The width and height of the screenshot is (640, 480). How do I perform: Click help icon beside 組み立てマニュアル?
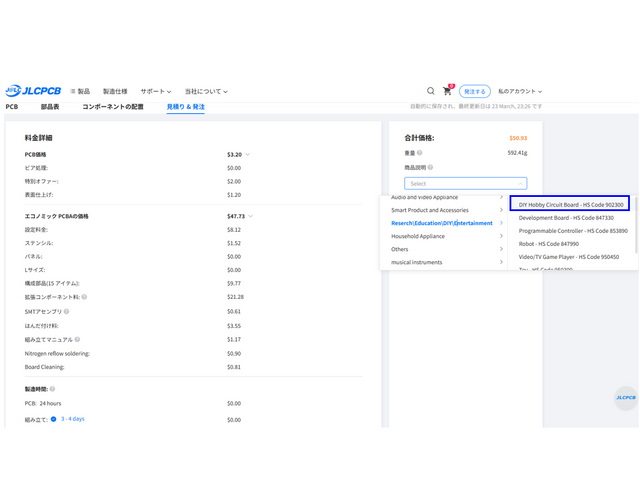tap(77, 339)
